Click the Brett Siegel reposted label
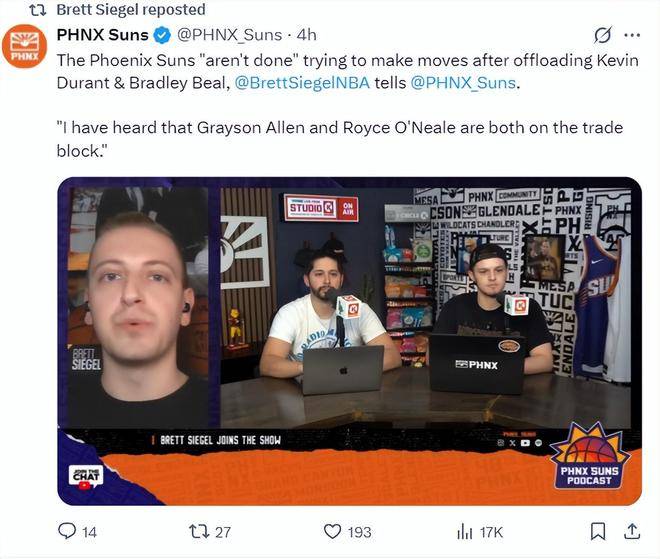660x559 pixels. (131, 9)
